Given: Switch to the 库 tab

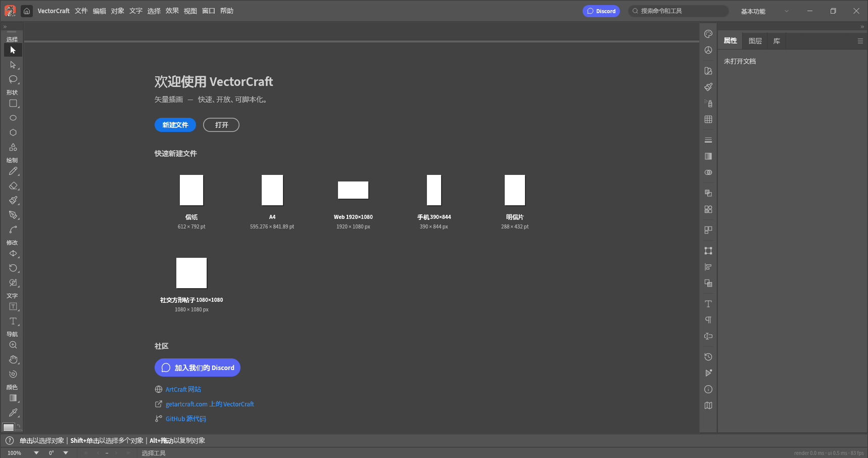Looking at the screenshot, I should [x=777, y=41].
